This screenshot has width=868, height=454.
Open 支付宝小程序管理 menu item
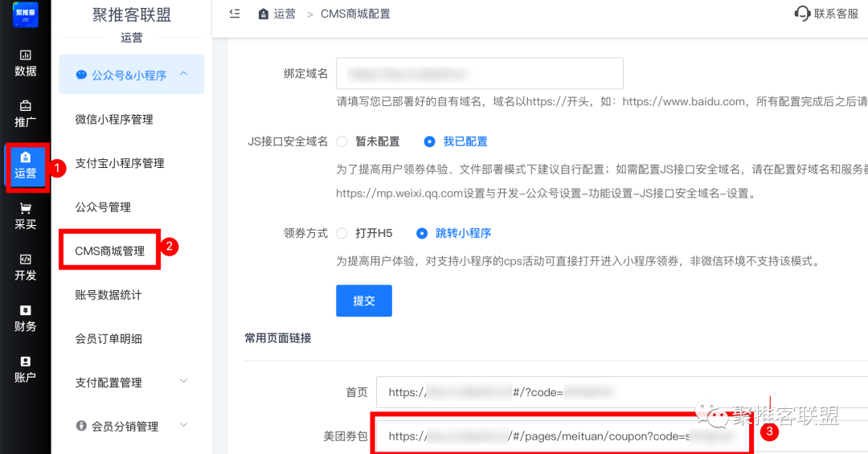[x=120, y=163]
